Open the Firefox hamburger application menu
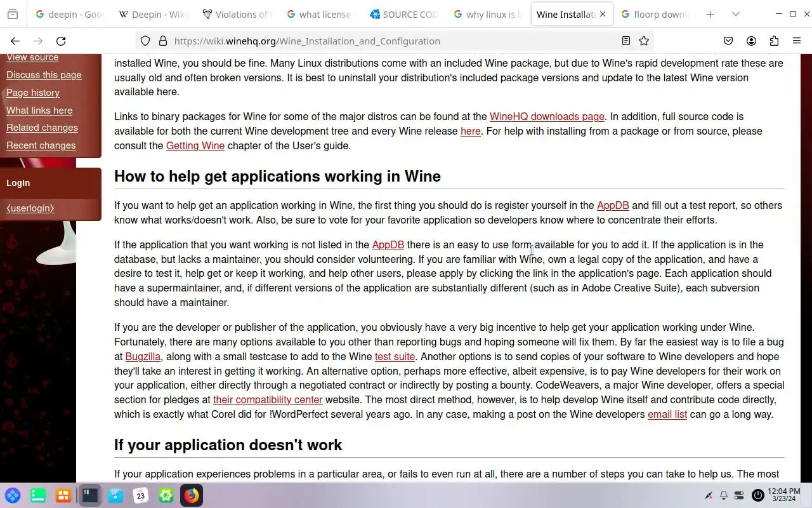Viewport: 812px width, 508px height. tap(797, 41)
